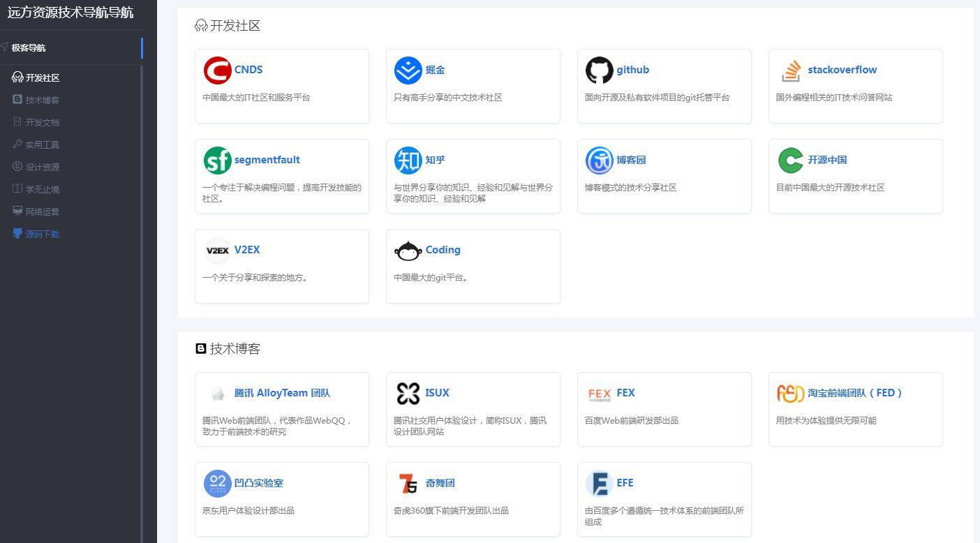Click the 学无止境 sidebar book icon
The height and width of the screenshot is (543, 980).
tap(17, 188)
